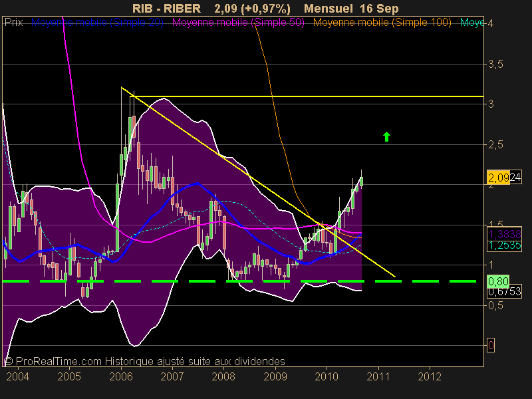This screenshot has height=399, width=532.
Task: Click the "2008" year on time axis
Action: point(223,376)
